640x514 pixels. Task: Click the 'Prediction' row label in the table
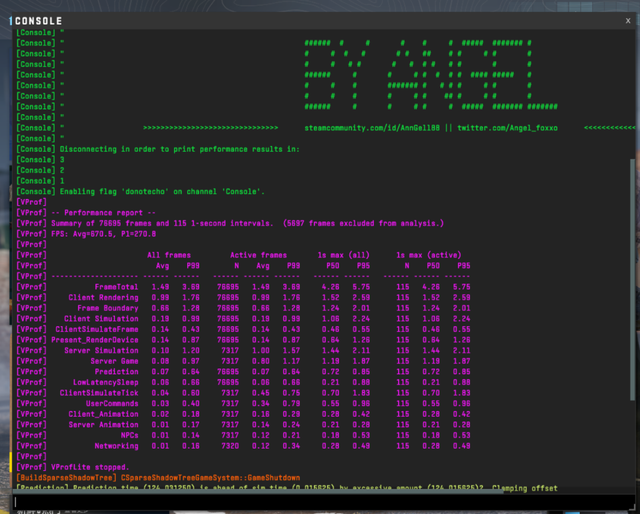(116, 372)
